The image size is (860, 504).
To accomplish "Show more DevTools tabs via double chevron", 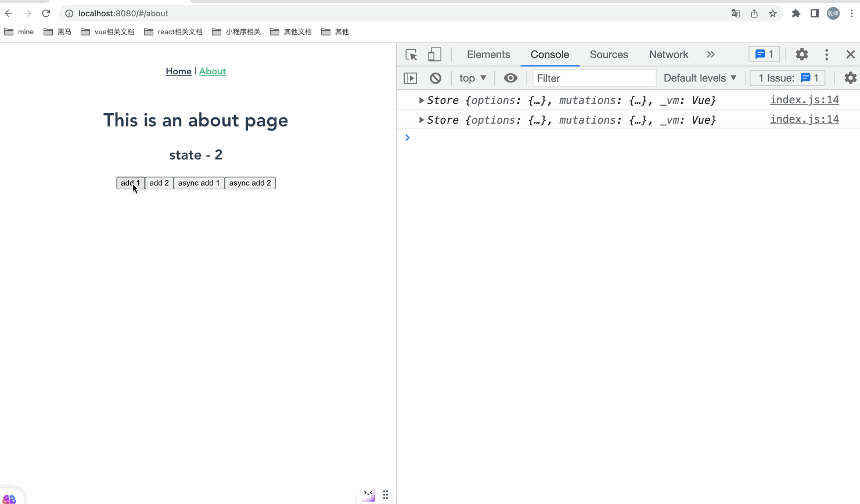I will (711, 55).
